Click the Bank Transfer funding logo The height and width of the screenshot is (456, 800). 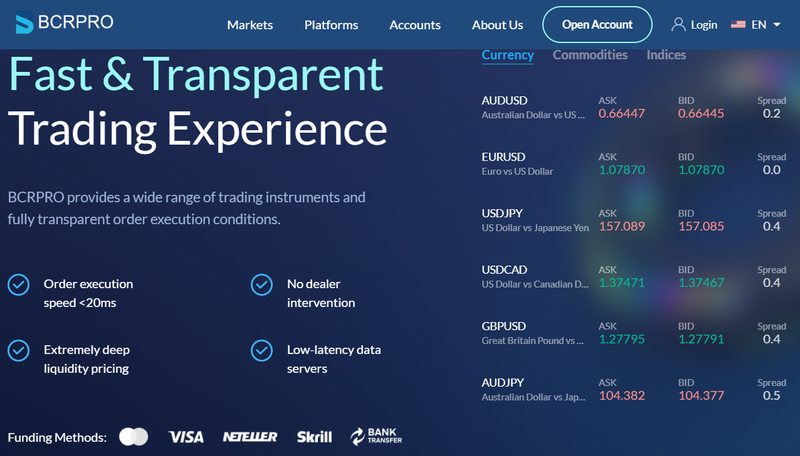[376, 436]
